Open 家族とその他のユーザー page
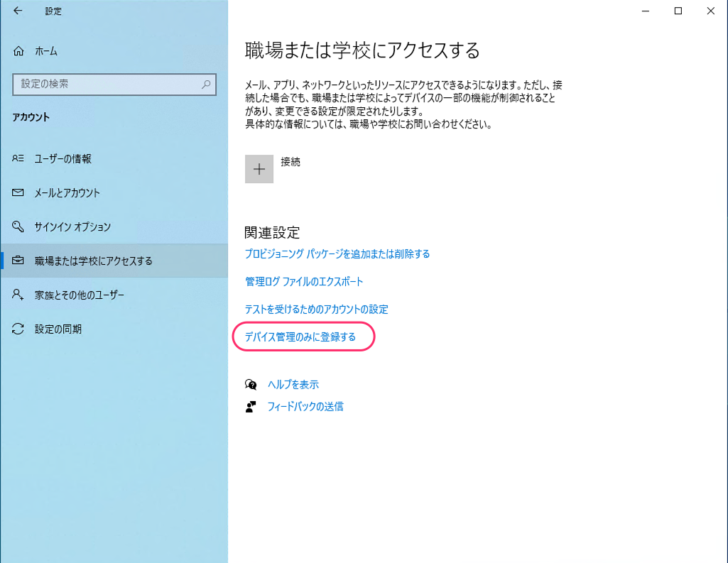The width and height of the screenshot is (728, 563). (79, 295)
